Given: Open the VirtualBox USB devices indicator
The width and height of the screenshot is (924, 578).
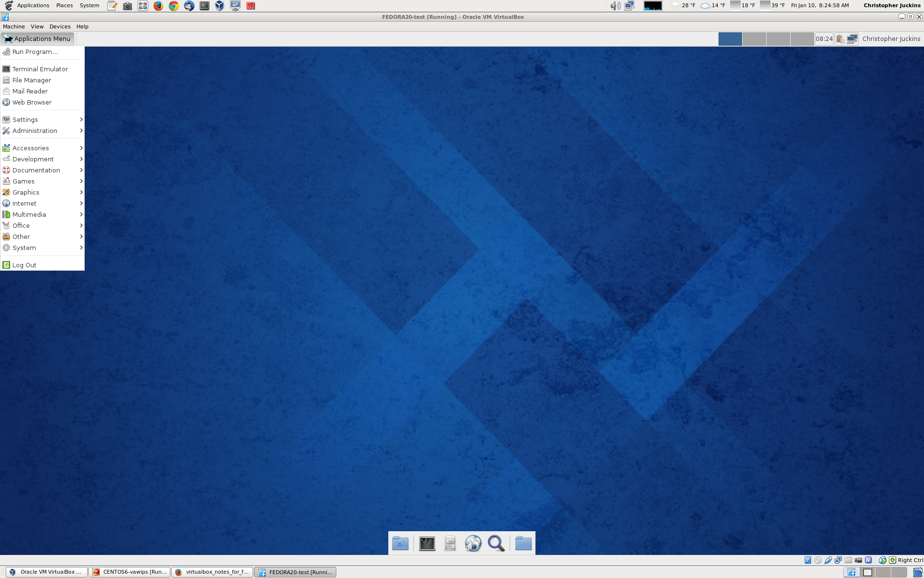Looking at the screenshot, I should 828,560.
